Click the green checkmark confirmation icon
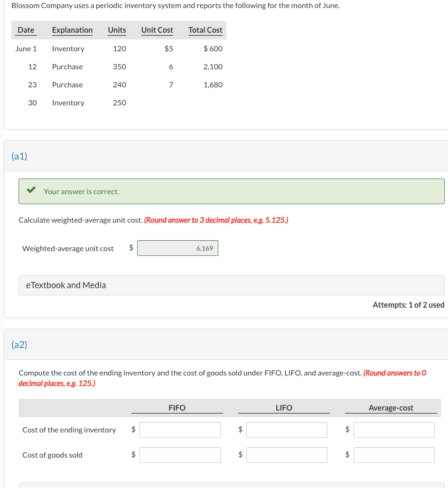 coord(31,191)
